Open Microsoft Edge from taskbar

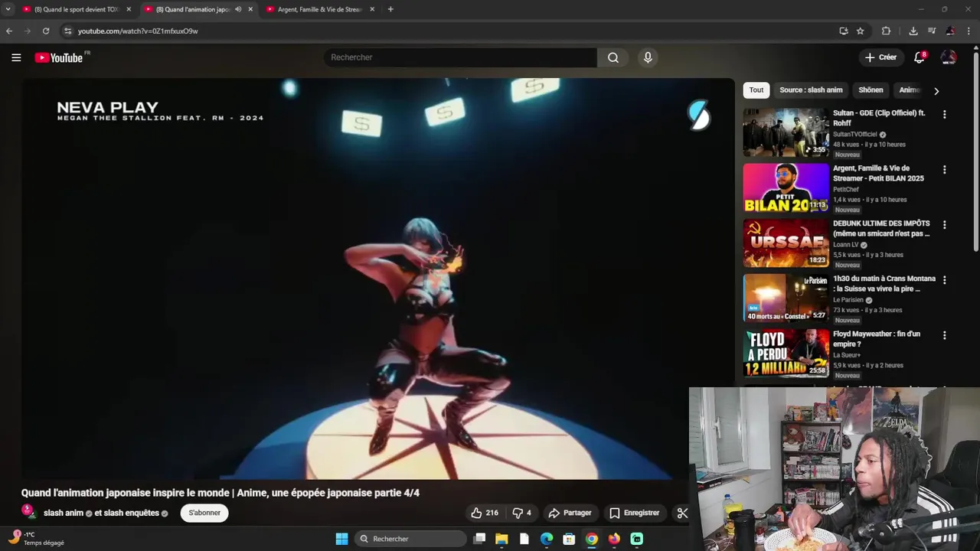(547, 539)
